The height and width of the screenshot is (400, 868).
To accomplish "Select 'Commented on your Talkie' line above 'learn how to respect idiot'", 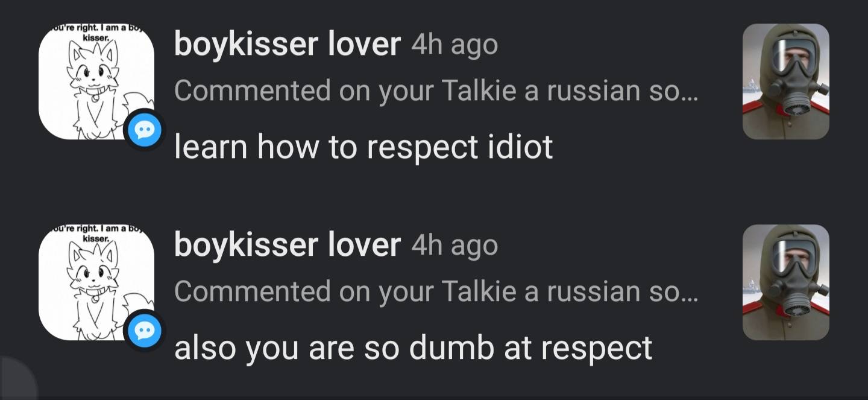I will 435,91.
